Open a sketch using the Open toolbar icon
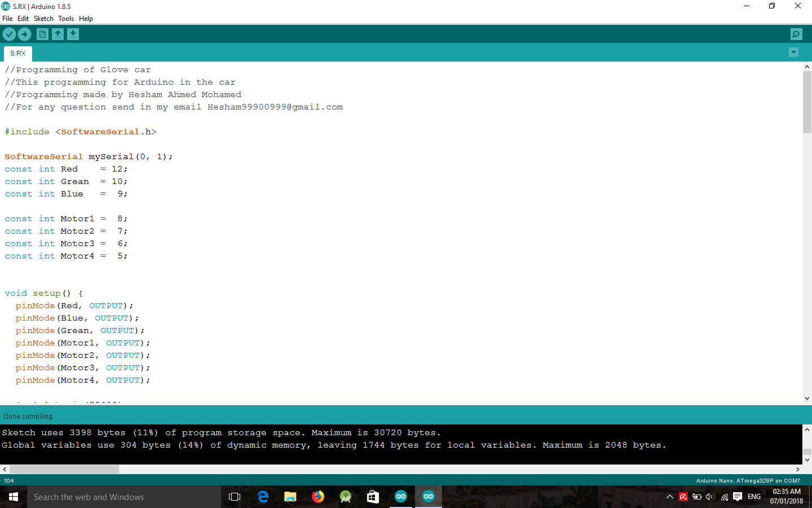812x508 pixels. (x=58, y=34)
